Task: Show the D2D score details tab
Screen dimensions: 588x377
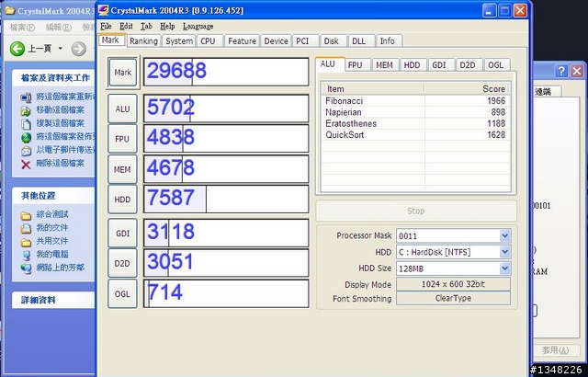Action: click(x=468, y=65)
